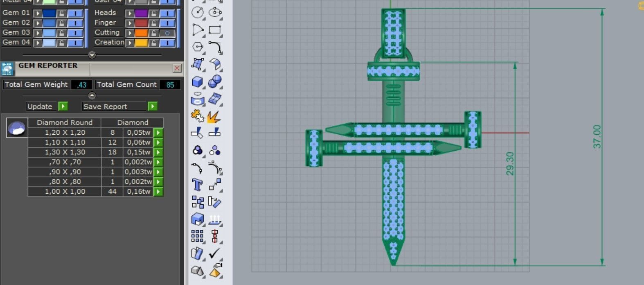This screenshot has height=285, width=644.
Task: Select the Ellipse tool
Action: (x=215, y=12)
